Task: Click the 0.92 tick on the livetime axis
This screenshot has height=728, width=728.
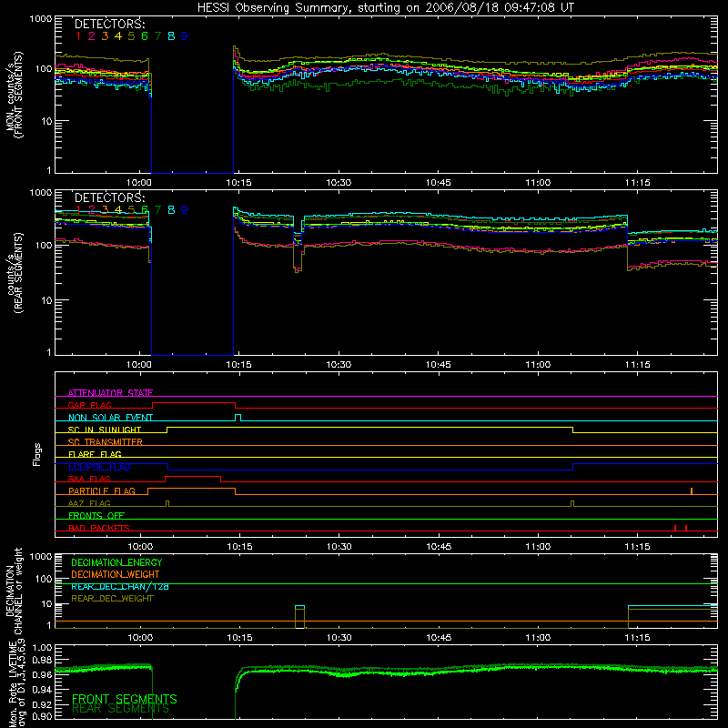Action: click(x=42, y=703)
